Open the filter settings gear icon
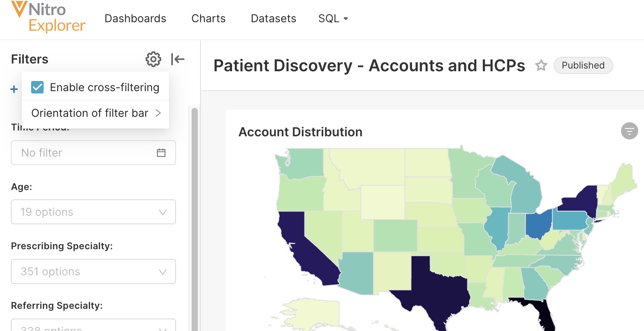The height and width of the screenshot is (331, 644). pos(153,59)
